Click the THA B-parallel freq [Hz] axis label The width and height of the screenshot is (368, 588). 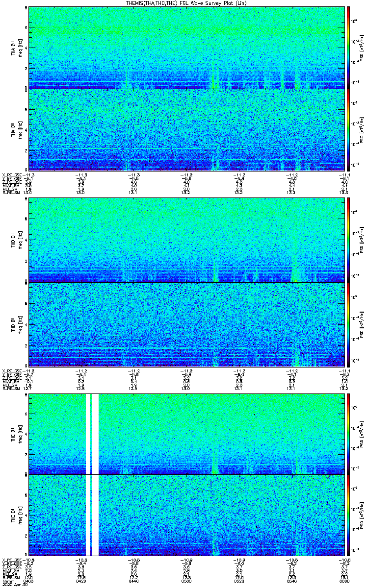20,130
